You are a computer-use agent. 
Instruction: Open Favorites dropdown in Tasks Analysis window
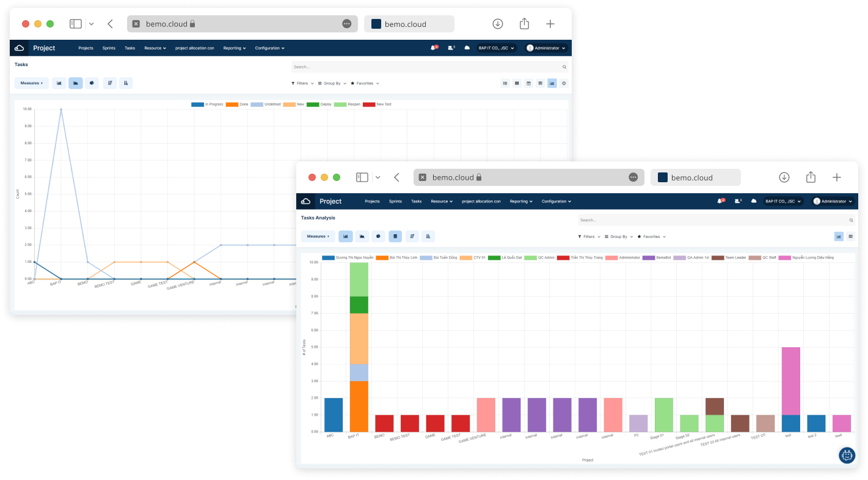pyautogui.click(x=651, y=237)
